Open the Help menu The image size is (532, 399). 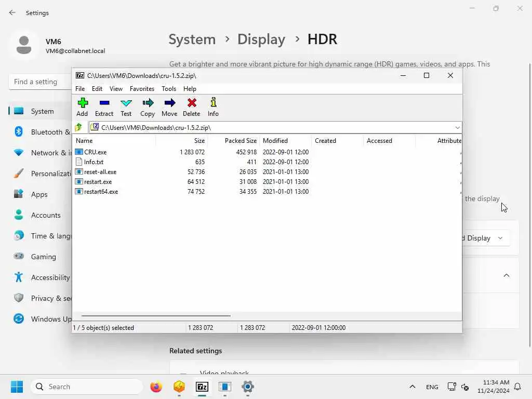(x=190, y=88)
